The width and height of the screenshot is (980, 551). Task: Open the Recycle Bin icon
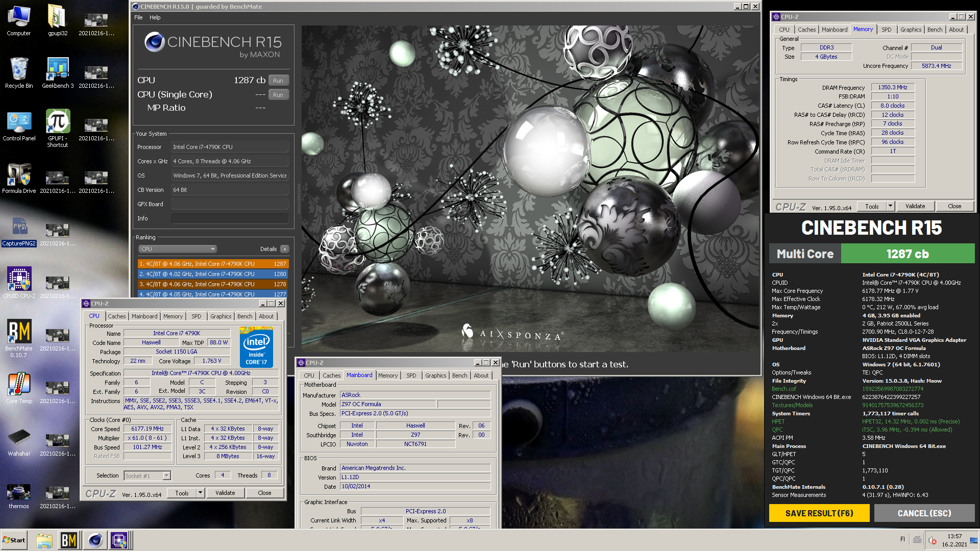click(x=19, y=72)
